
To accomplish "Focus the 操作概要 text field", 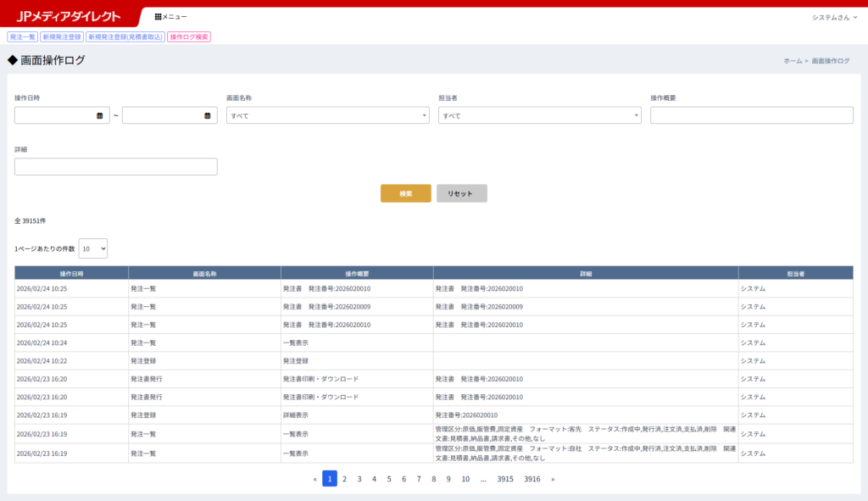I will [751, 115].
